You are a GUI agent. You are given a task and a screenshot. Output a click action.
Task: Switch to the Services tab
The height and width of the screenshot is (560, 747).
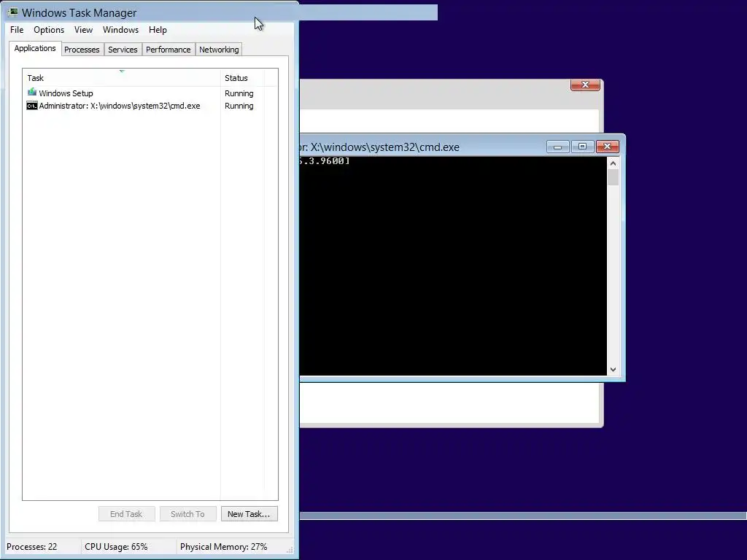(123, 50)
